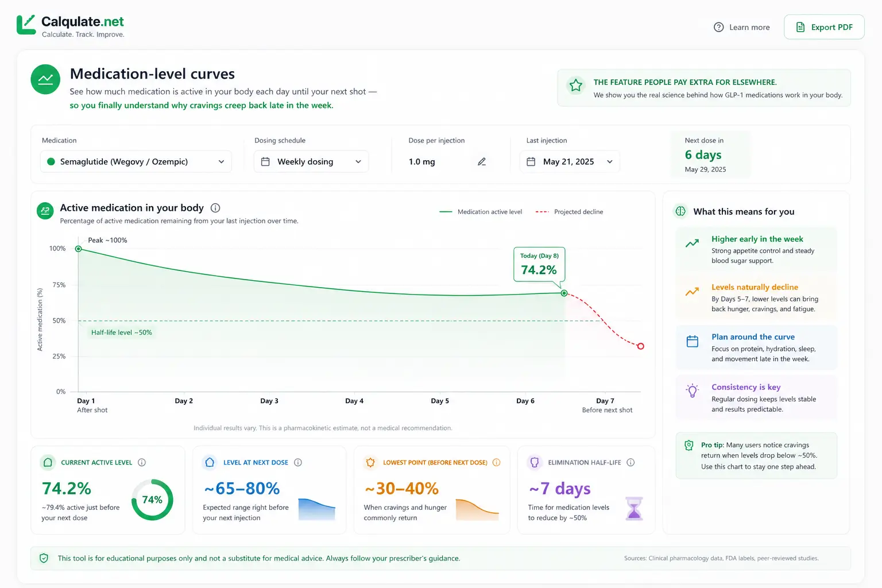Click info icon beside Level at Next Dose
The width and height of the screenshot is (882, 588).
(x=298, y=462)
